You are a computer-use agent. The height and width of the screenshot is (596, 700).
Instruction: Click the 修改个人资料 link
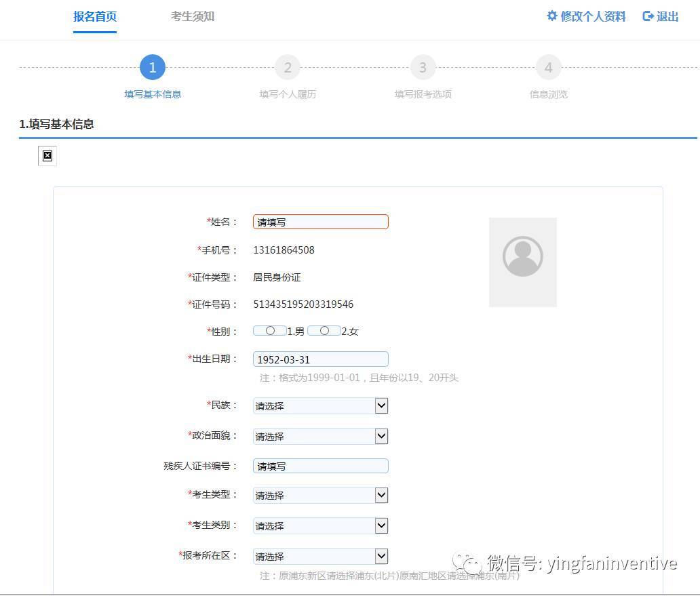click(x=593, y=17)
